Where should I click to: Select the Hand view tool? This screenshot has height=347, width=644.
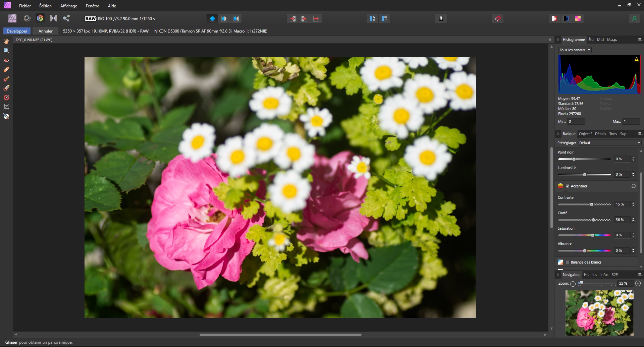tap(6, 41)
